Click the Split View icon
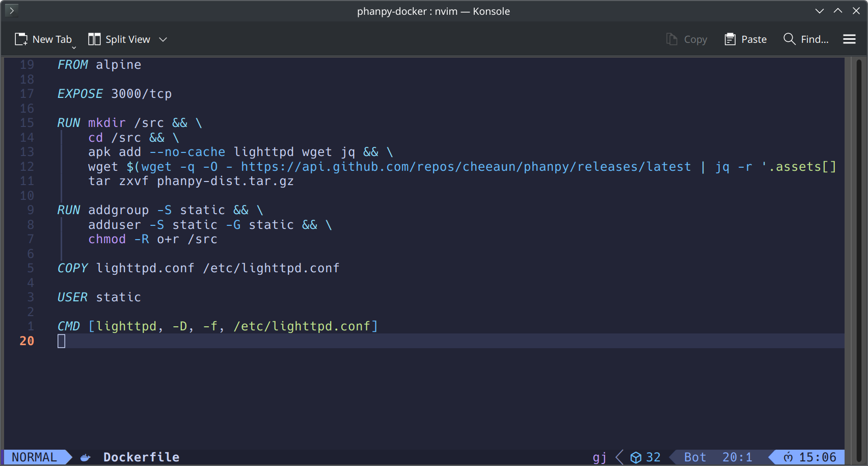The image size is (868, 466). pyautogui.click(x=94, y=39)
